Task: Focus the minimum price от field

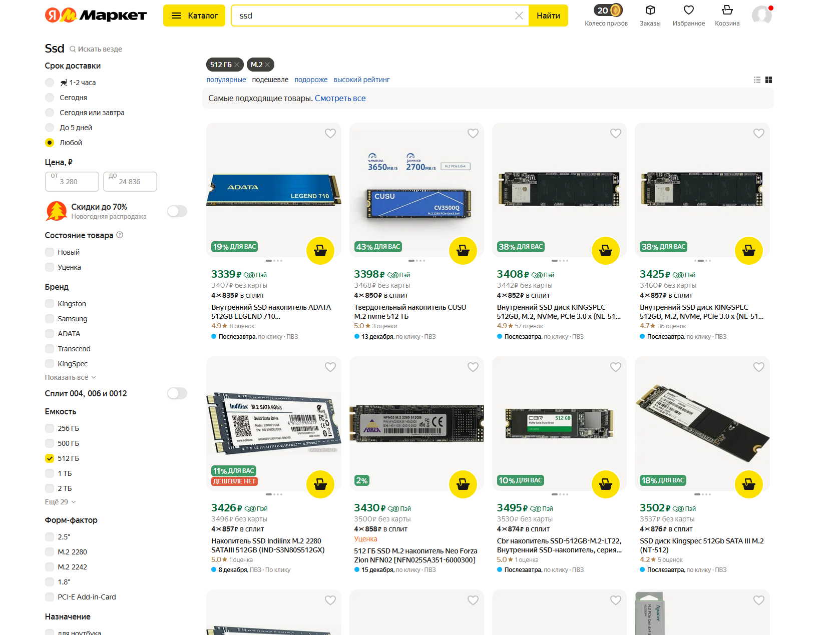Action: pyautogui.click(x=72, y=182)
